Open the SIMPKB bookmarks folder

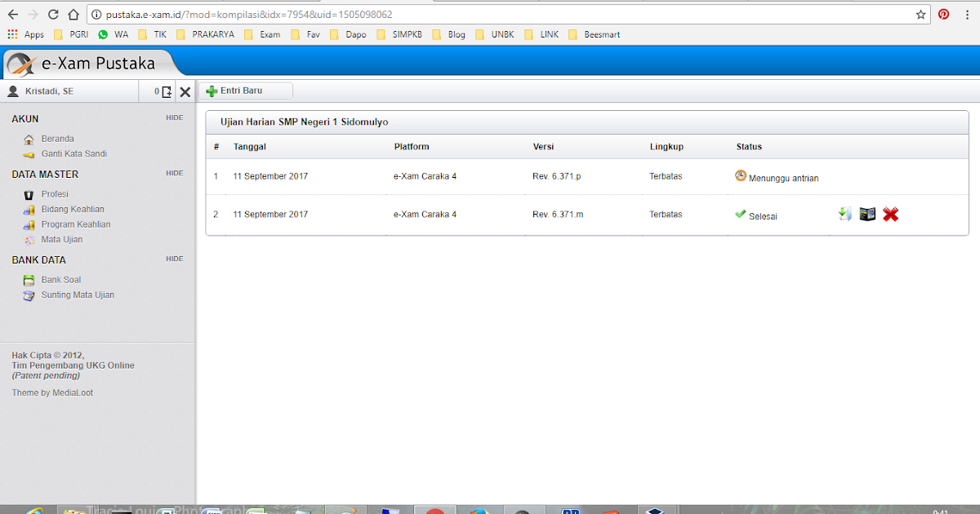pos(399,34)
